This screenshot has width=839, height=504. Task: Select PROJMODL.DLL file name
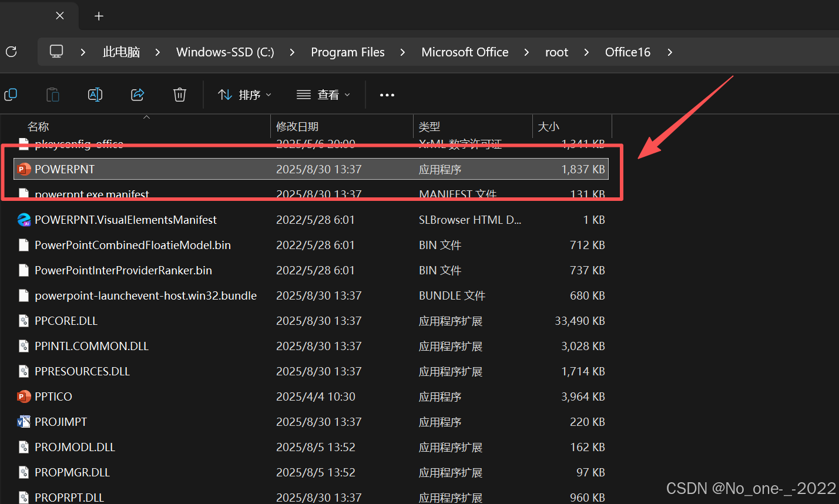(75, 447)
